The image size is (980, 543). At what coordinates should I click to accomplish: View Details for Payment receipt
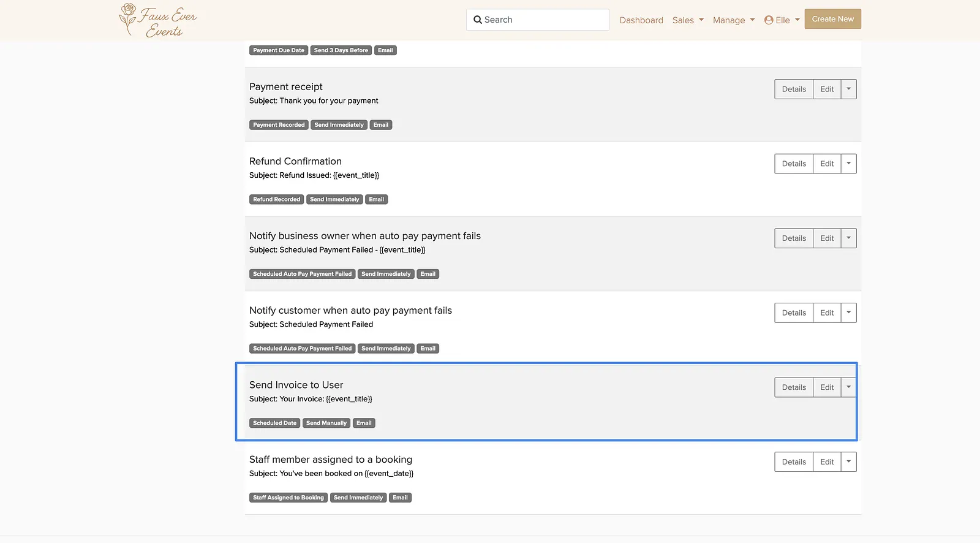click(x=794, y=89)
